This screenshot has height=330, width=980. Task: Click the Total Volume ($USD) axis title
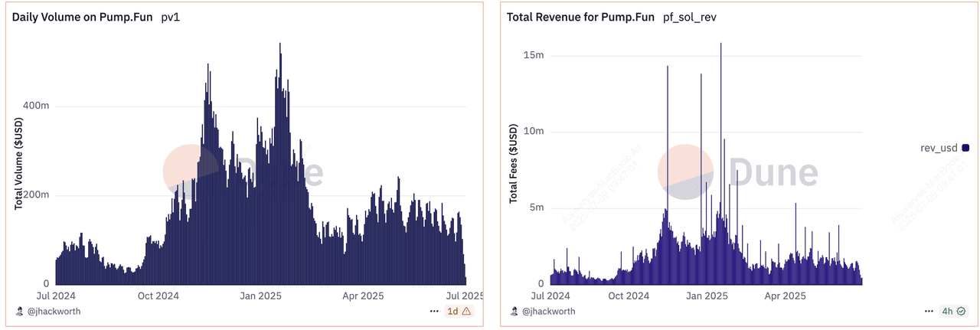[18, 163]
